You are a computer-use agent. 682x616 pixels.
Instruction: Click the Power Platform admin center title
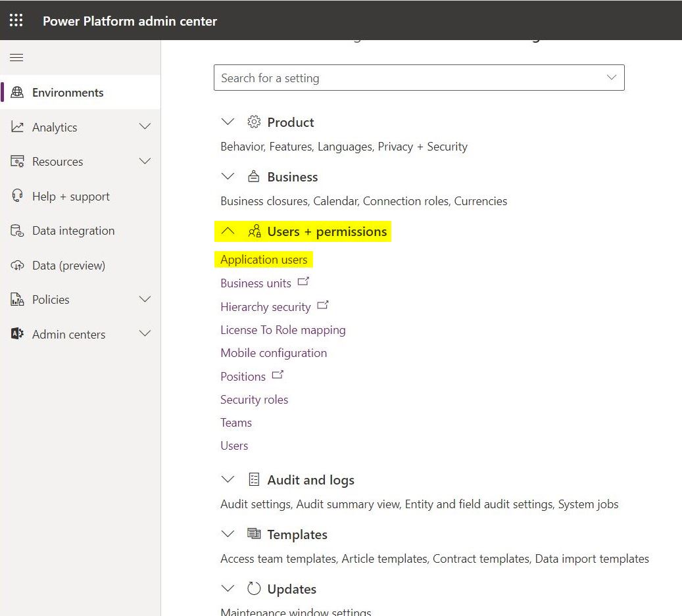130,21
